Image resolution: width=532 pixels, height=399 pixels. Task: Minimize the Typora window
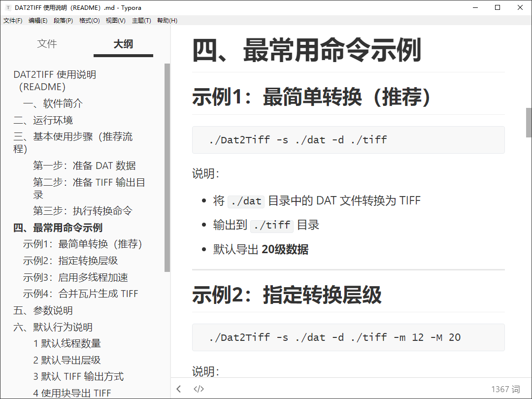pyautogui.click(x=475, y=7)
